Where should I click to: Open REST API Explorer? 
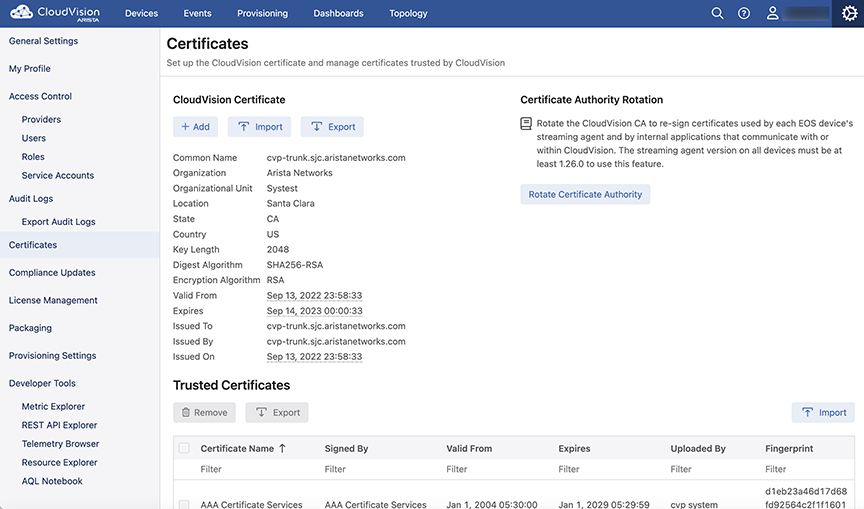pos(60,425)
